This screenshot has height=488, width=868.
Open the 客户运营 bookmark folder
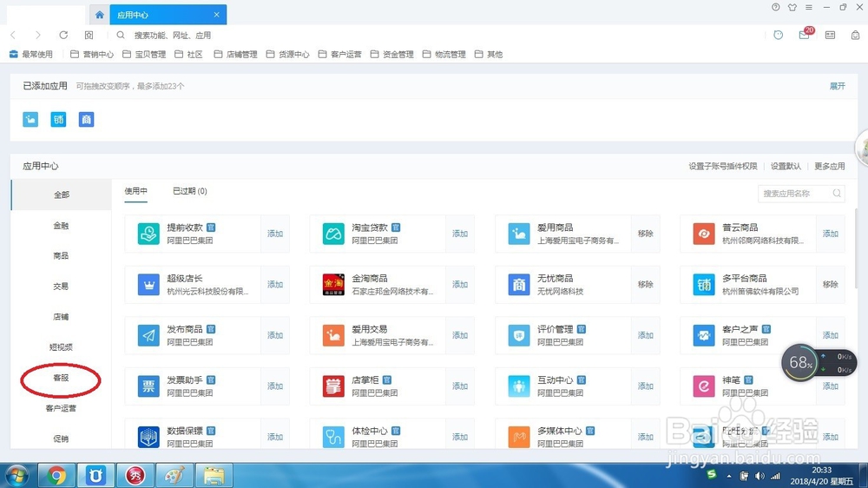point(340,55)
